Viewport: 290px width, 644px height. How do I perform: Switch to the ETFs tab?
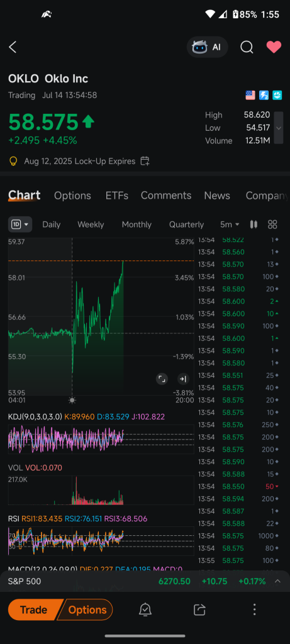[x=116, y=196]
